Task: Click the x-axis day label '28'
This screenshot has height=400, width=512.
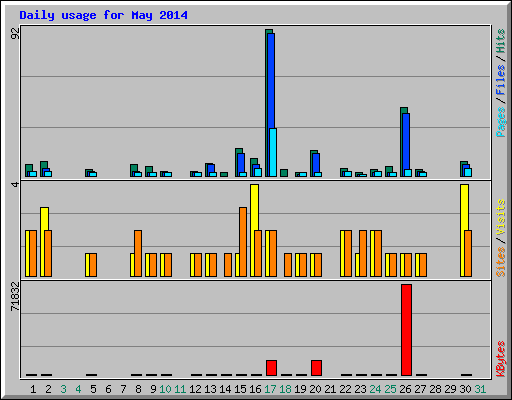Action: (x=435, y=389)
